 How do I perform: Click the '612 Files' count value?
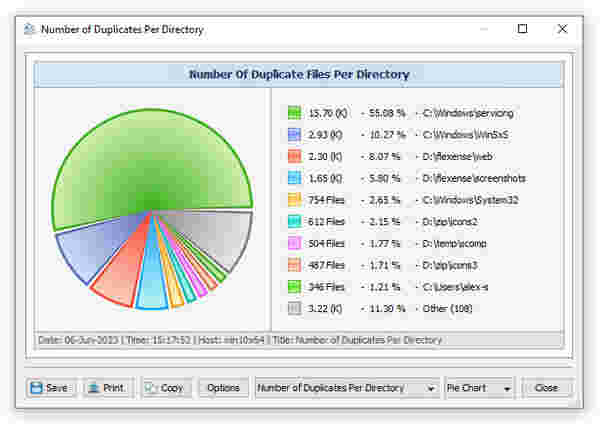coord(326,222)
